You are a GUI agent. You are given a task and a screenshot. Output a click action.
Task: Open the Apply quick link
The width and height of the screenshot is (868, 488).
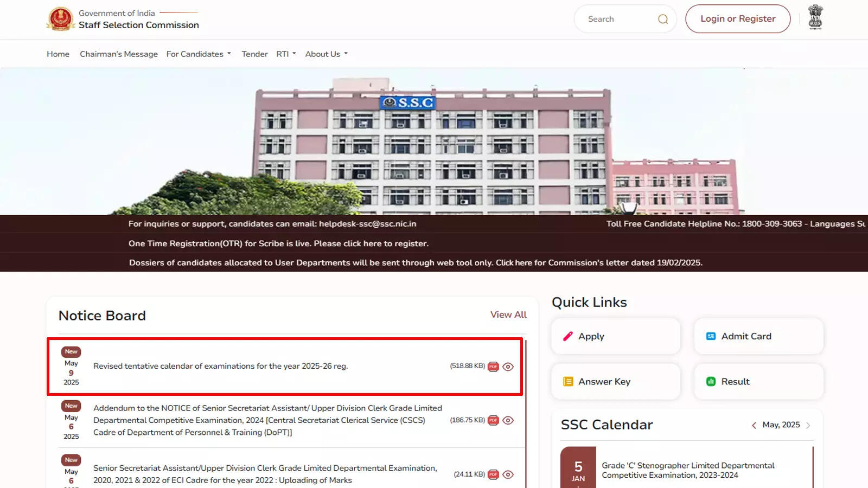click(x=616, y=336)
